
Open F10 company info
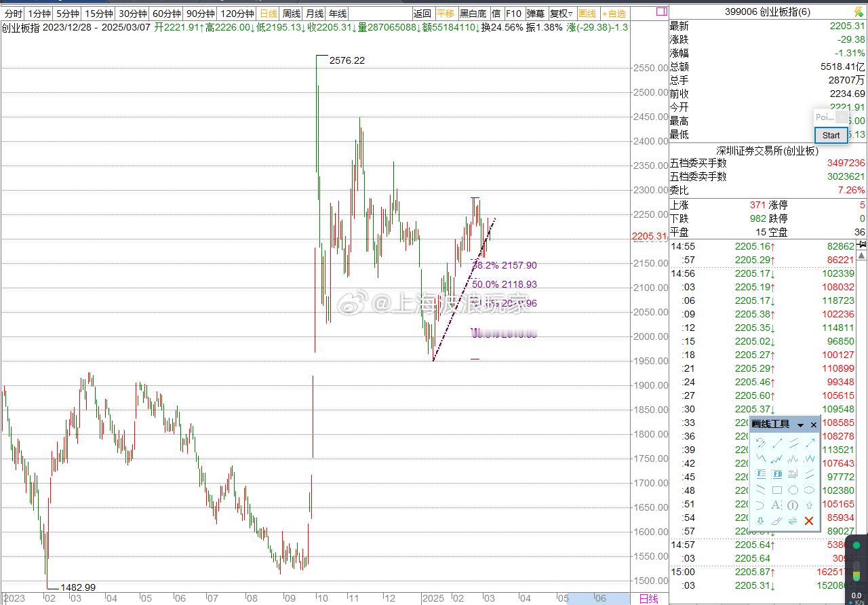[x=514, y=14]
